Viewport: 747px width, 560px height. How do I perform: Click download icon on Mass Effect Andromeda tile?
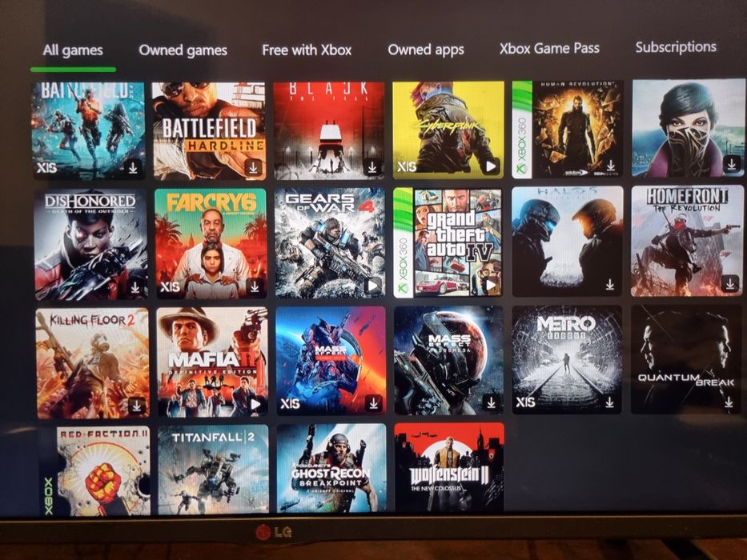pyautogui.click(x=491, y=402)
